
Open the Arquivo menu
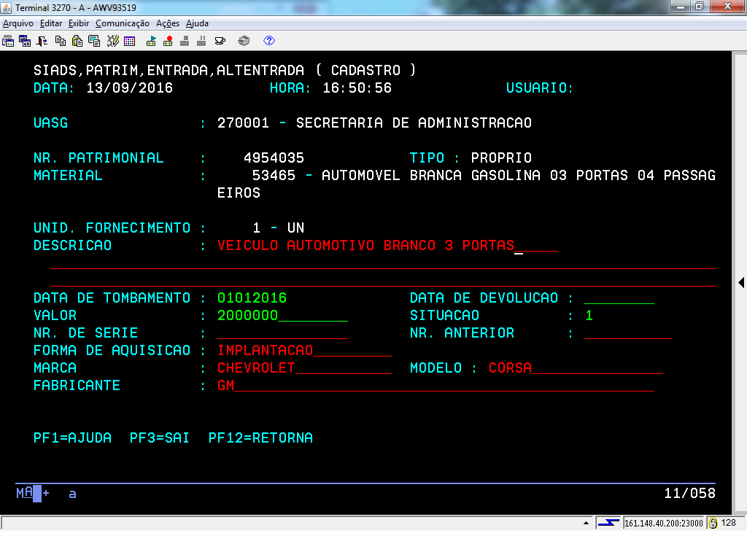tap(18, 23)
